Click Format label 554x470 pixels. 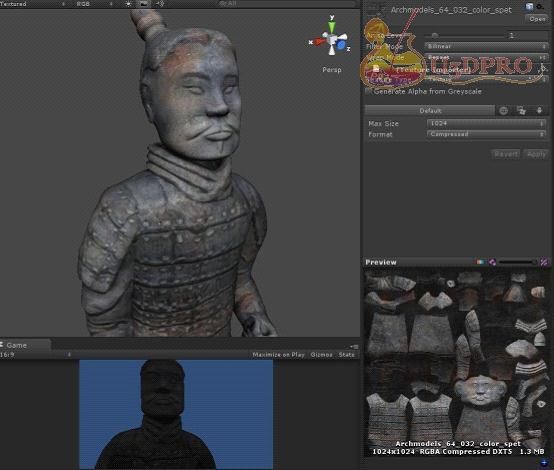[x=380, y=134]
